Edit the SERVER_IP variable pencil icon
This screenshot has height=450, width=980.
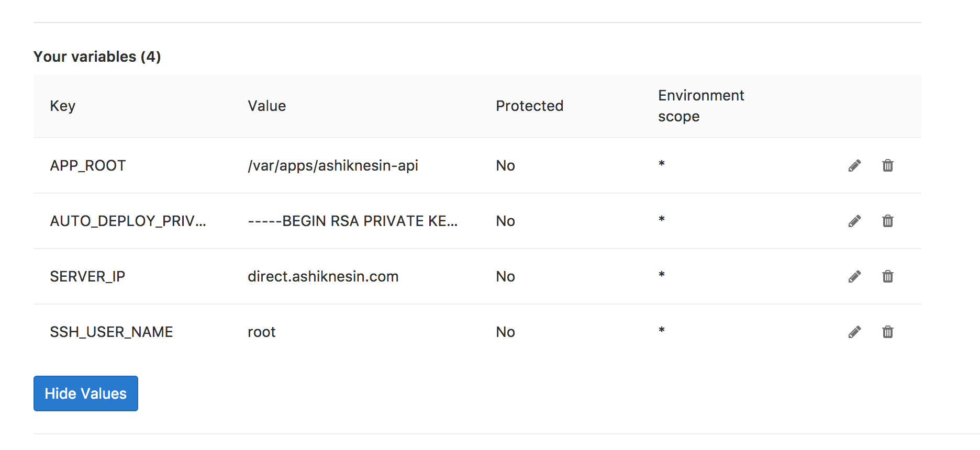(854, 277)
